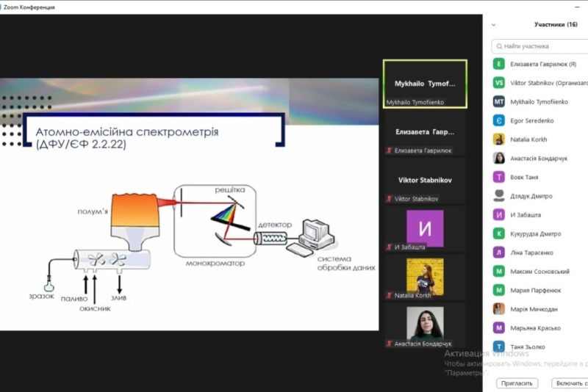The width and height of the screenshot is (588, 392).
Task: Click name Мария Парфенюк in list
Action: [x=536, y=290]
